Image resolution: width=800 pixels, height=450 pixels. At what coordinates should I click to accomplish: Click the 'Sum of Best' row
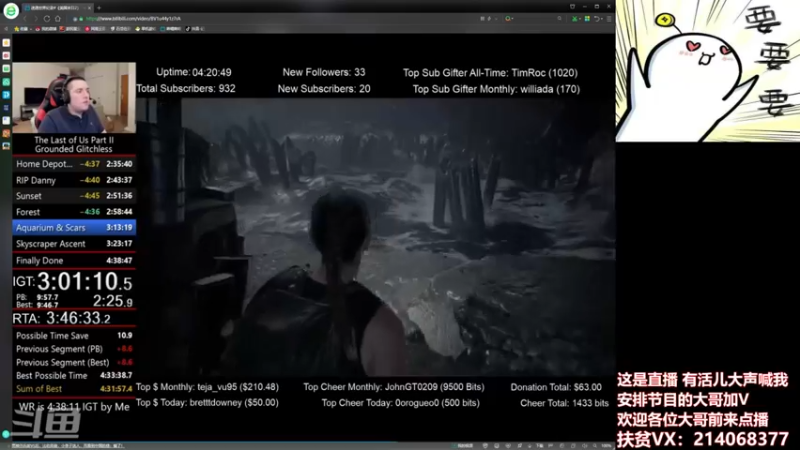[x=74, y=389]
